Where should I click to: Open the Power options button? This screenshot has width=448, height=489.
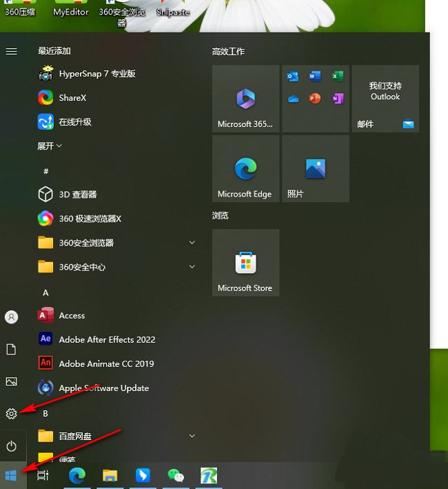click(x=12, y=446)
